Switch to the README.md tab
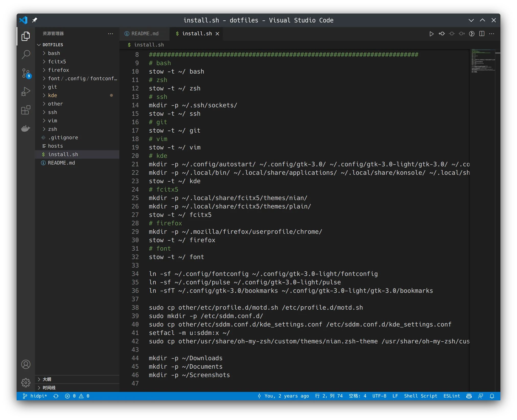 144,34
